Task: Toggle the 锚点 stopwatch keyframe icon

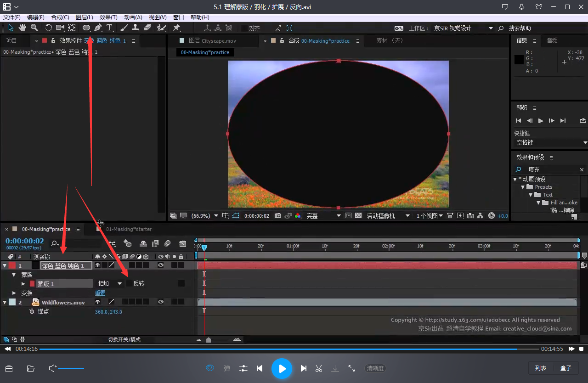Action: click(32, 311)
